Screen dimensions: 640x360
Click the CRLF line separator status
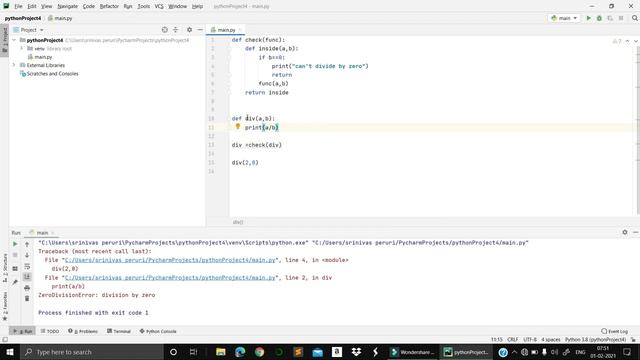point(513,340)
